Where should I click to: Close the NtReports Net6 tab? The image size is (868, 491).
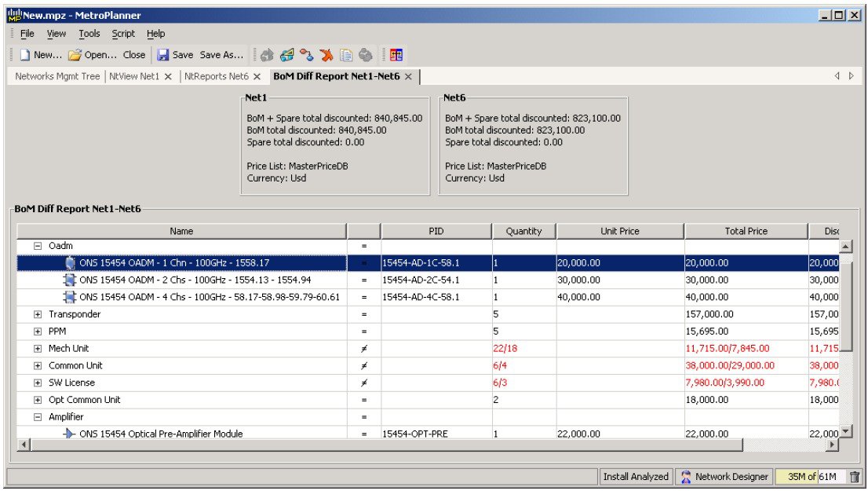[x=257, y=76]
